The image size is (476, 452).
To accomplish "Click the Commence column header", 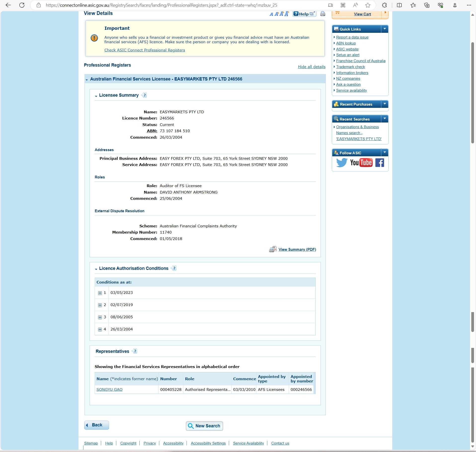I will click(244, 379).
